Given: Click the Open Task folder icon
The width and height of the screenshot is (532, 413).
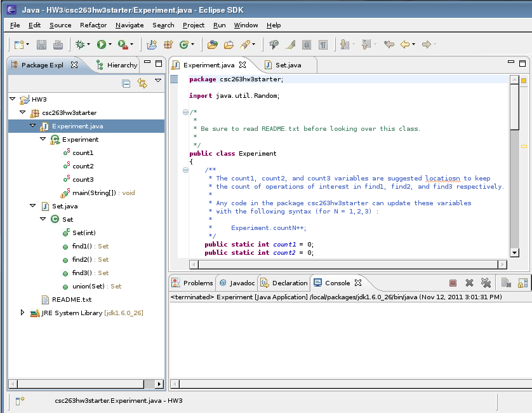Looking at the screenshot, I should coord(229,44).
